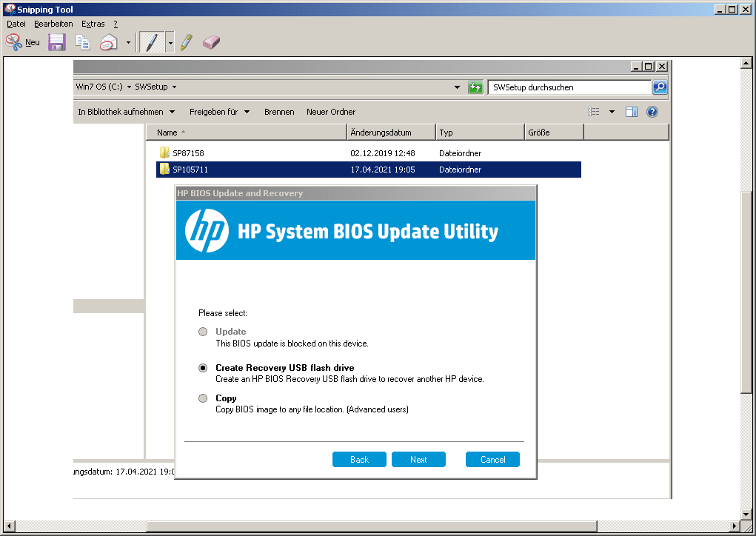This screenshot has width=756, height=536.
Task: Open the address bar history dropdown
Action: click(457, 87)
